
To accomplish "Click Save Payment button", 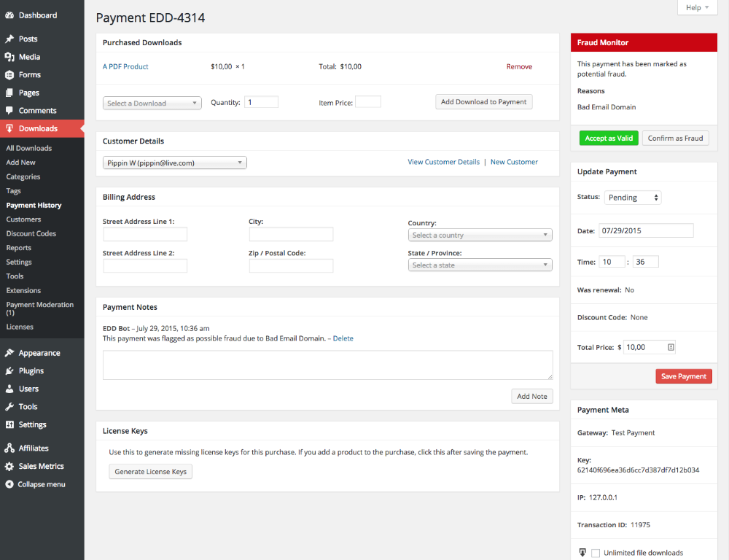I will tap(684, 376).
